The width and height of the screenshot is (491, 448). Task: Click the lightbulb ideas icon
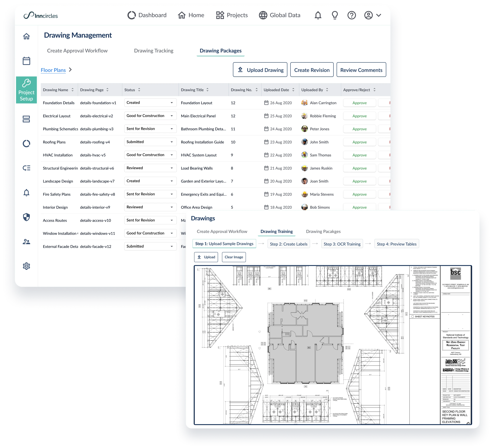click(x=335, y=15)
